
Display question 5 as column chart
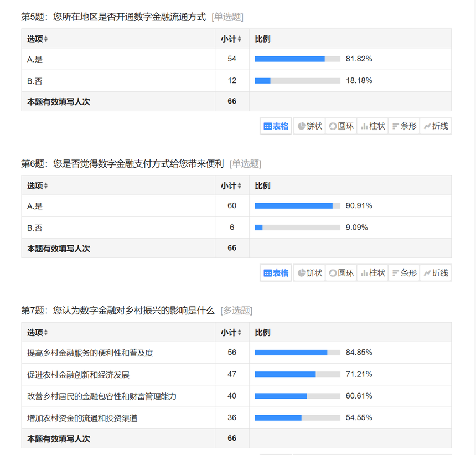point(372,126)
